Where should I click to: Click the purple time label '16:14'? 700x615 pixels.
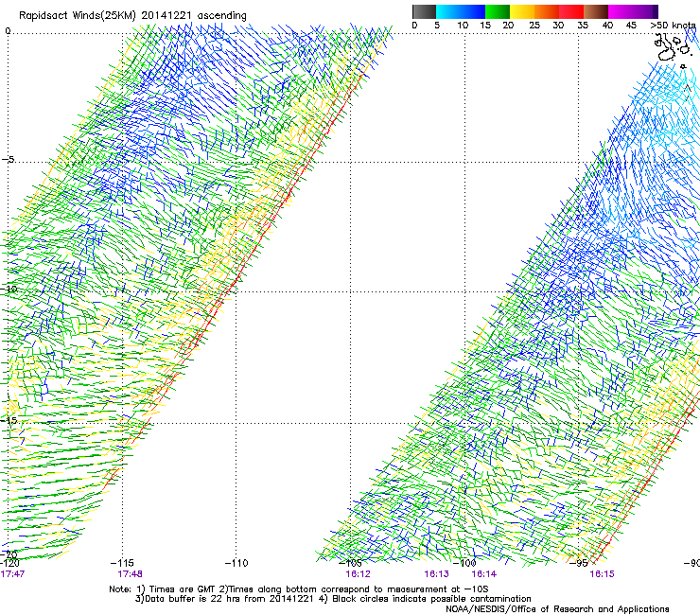(x=484, y=573)
